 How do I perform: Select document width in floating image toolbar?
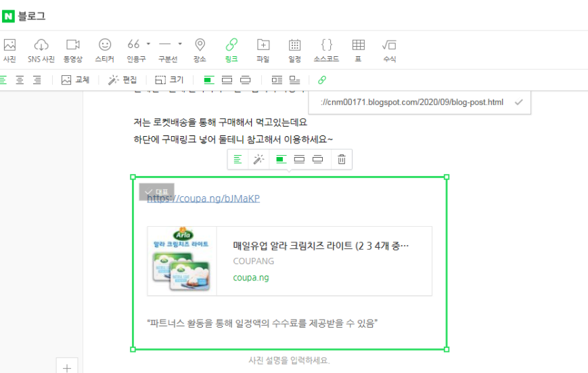(x=299, y=160)
